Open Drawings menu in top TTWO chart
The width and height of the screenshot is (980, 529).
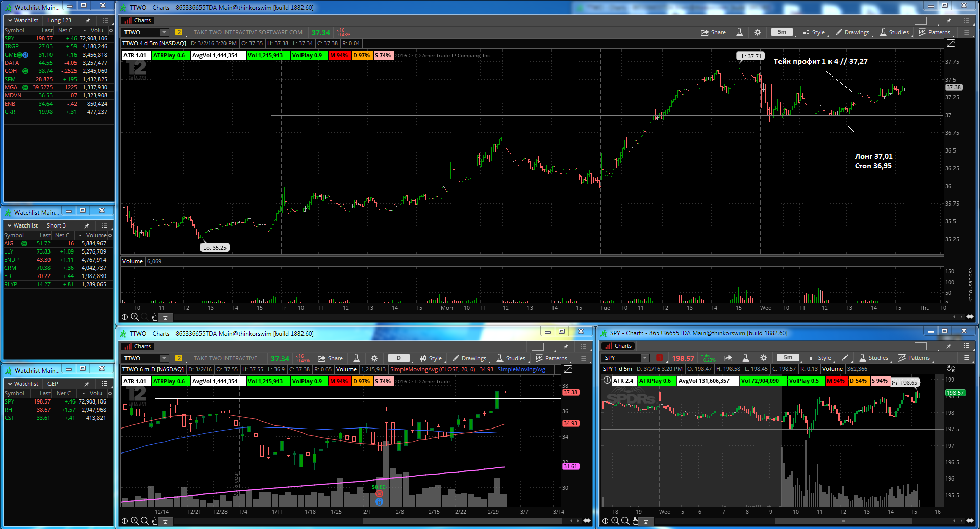tap(852, 32)
